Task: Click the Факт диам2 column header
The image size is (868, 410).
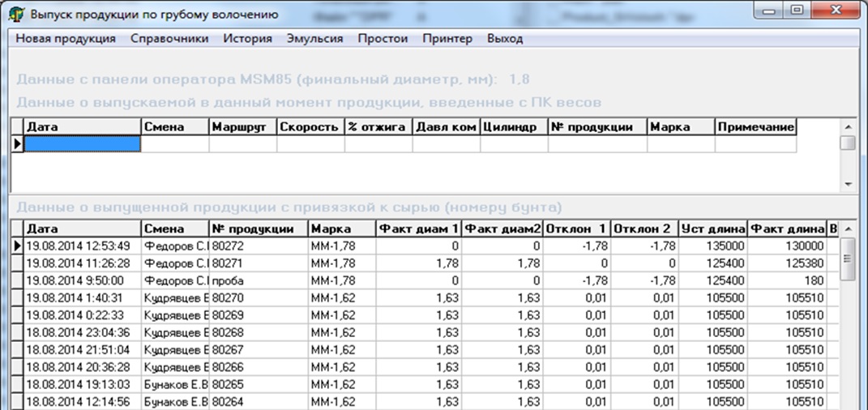Action: click(502, 228)
